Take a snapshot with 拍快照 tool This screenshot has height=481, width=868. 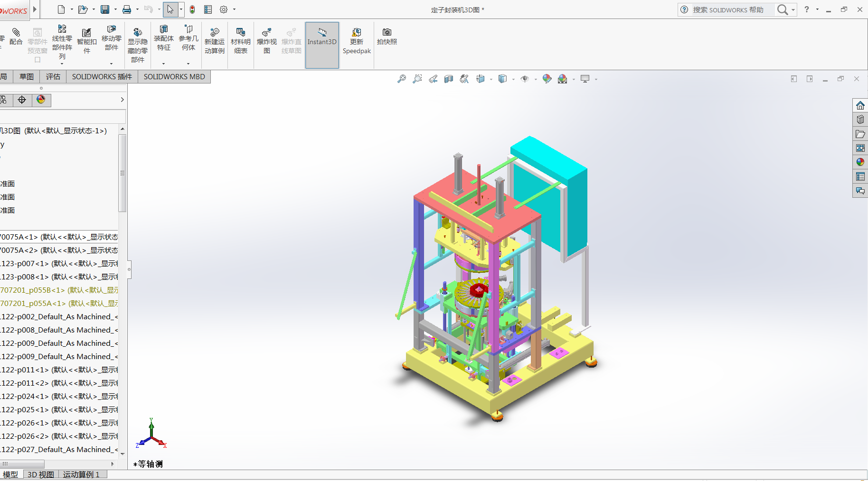387,38
